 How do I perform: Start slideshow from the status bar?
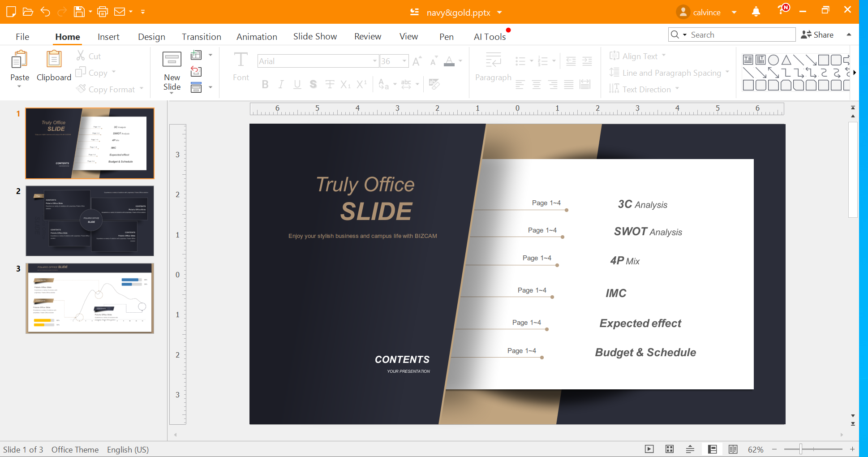[649, 448]
